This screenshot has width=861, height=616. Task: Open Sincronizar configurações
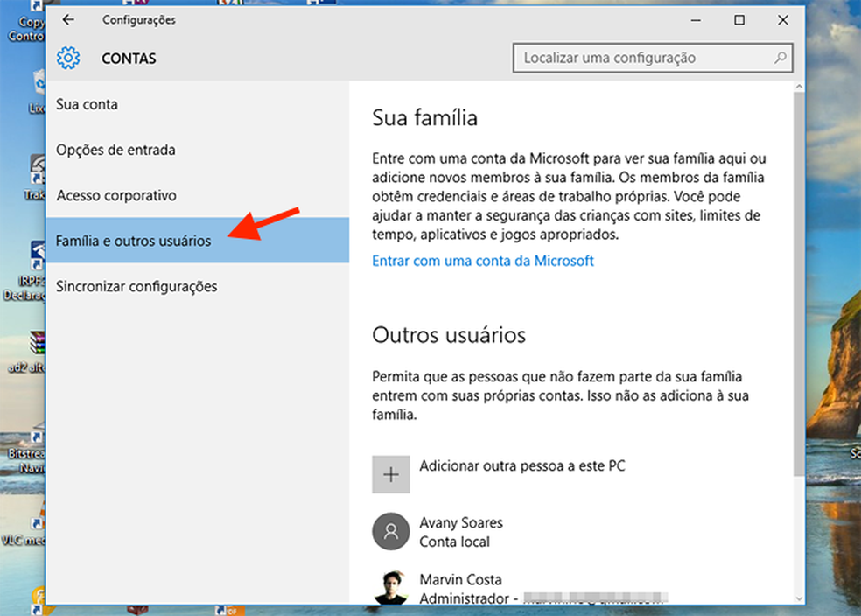point(135,286)
